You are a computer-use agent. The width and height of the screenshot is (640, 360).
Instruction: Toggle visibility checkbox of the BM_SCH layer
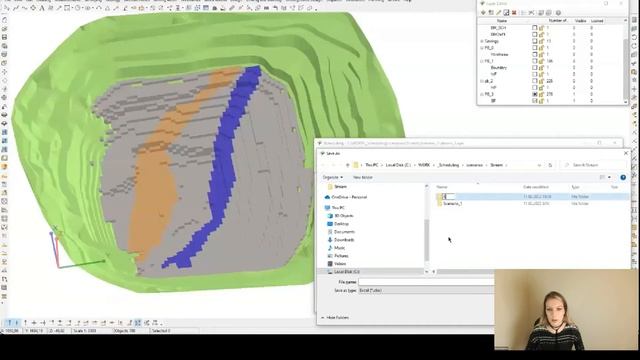pos(535,28)
